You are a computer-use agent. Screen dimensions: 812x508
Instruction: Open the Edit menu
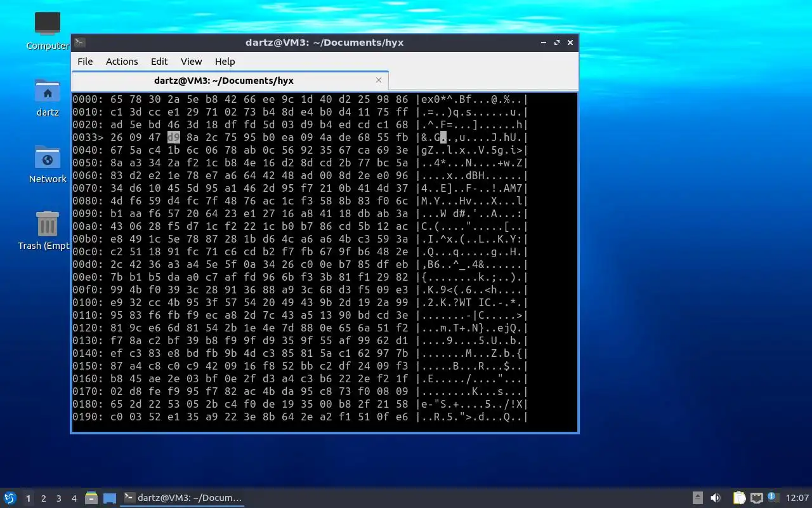tap(159, 62)
